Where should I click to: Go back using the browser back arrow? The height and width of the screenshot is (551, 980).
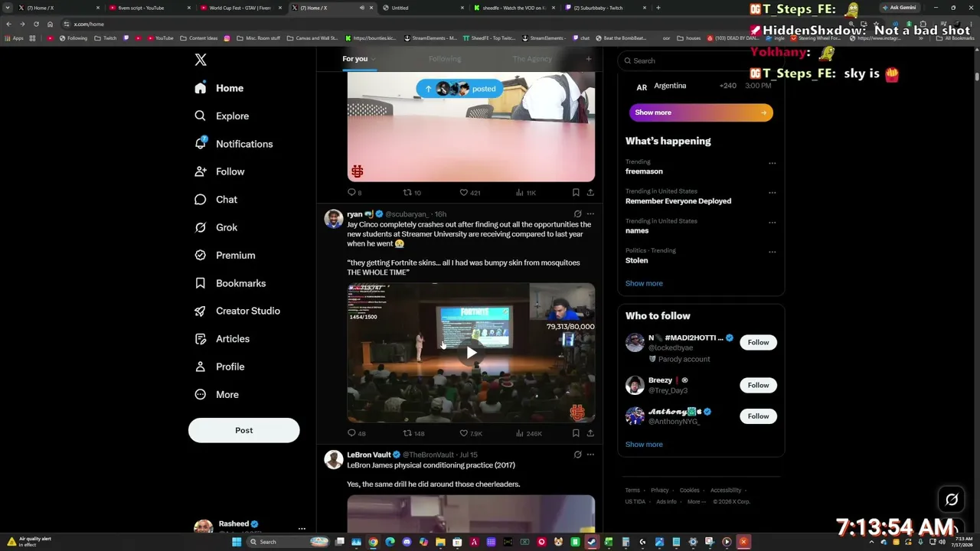(8, 24)
